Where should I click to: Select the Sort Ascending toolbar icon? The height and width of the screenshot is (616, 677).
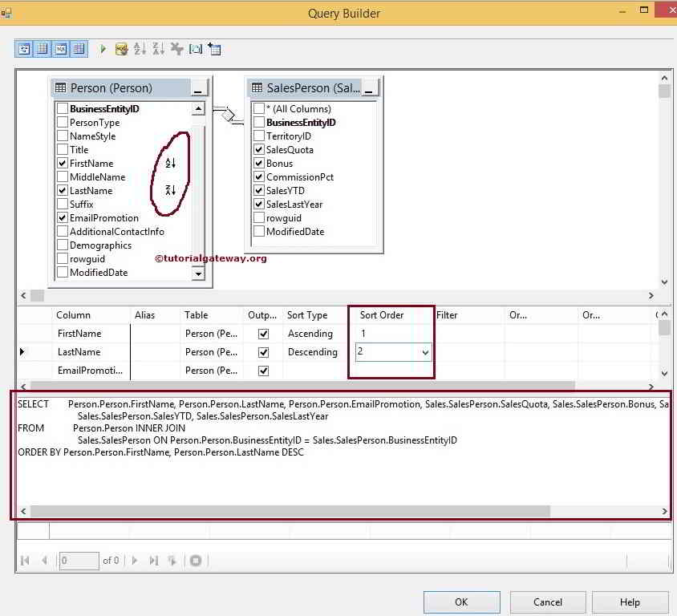click(x=138, y=48)
